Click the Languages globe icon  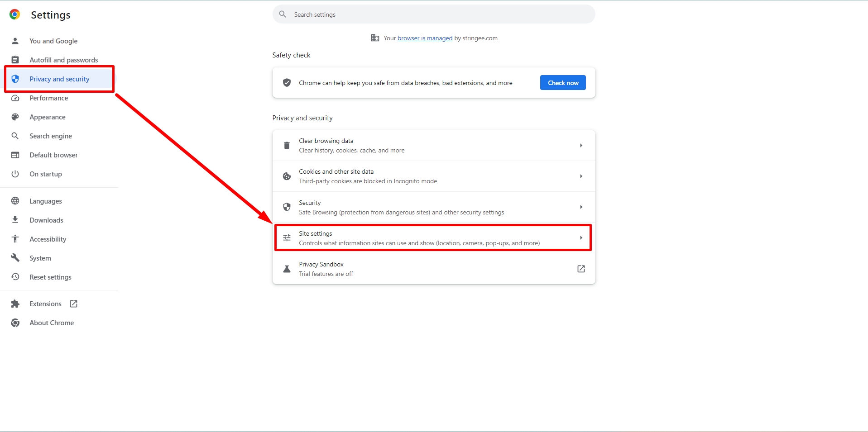click(x=15, y=201)
